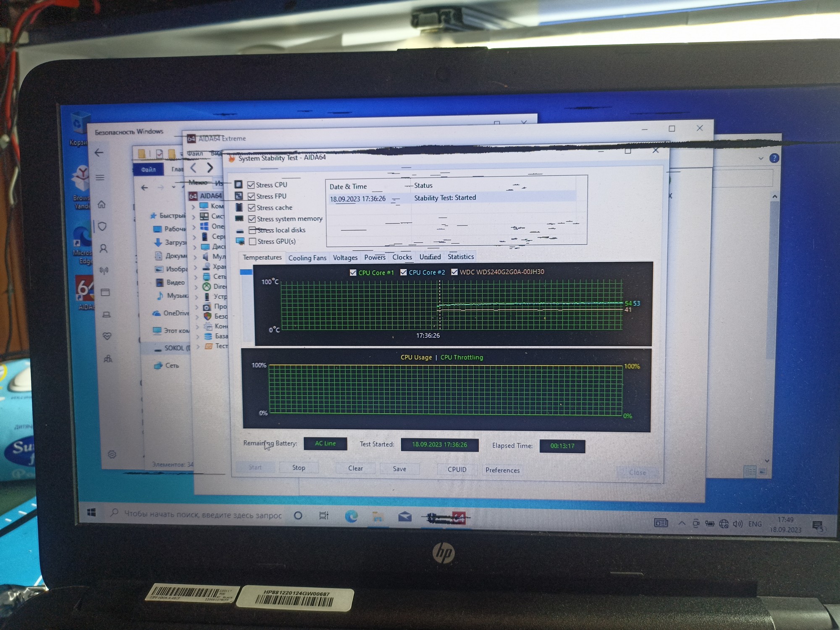The width and height of the screenshot is (840, 630).
Task: Open hamburger menu in Windows Security
Action: click(100, 178)
